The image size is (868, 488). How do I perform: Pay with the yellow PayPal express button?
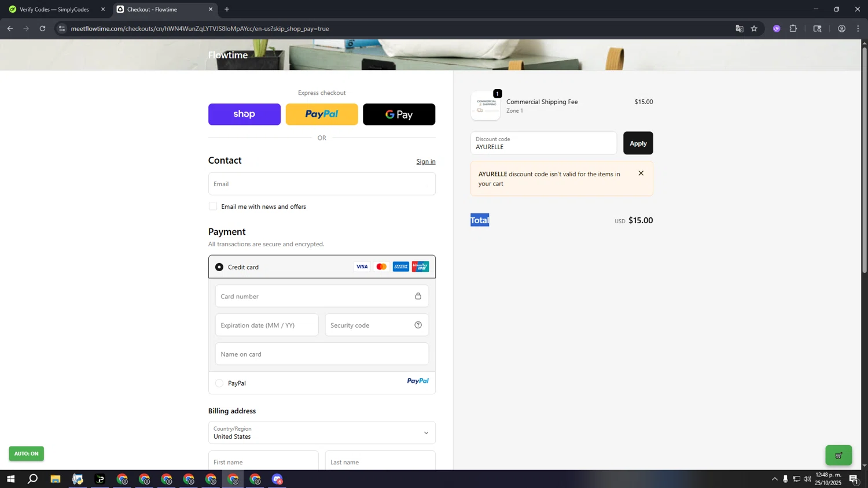(x=322, y=114)
